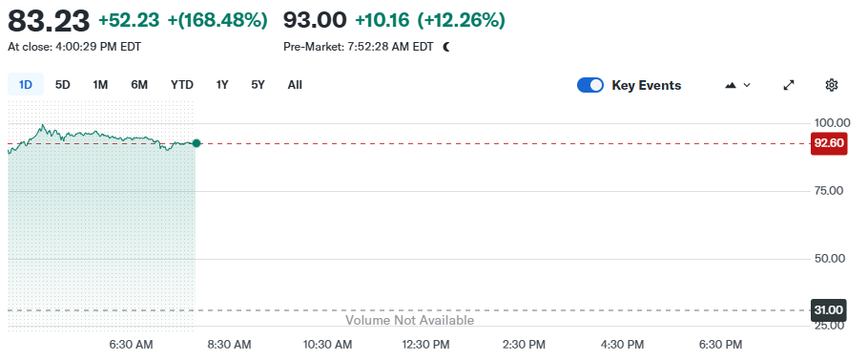Click the pre-market moon icon
Image resolution: width=868 pixels, height=361 pixels.
pos(446,47)
